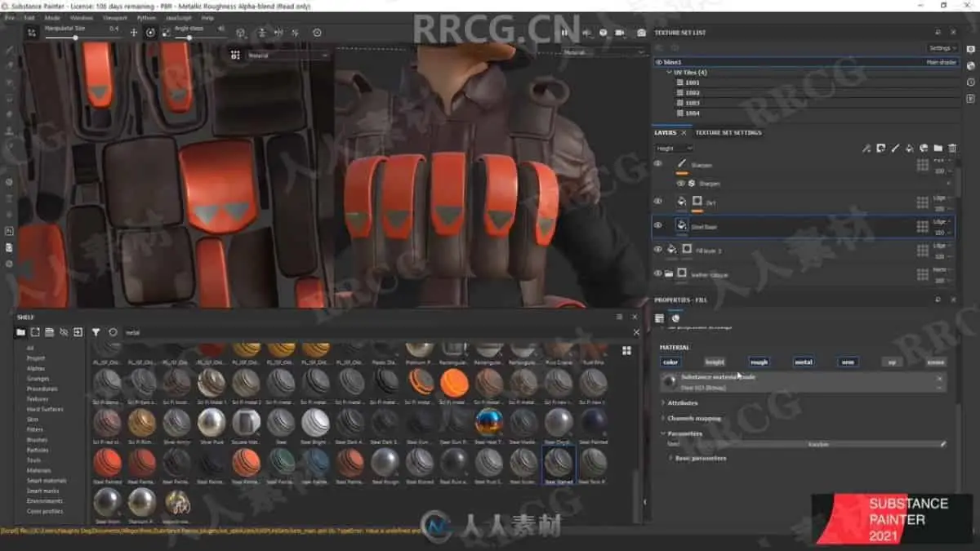Click the shelf import resources icon
The width and height of the screenshot is (980, 551).
tap(78, 332)
